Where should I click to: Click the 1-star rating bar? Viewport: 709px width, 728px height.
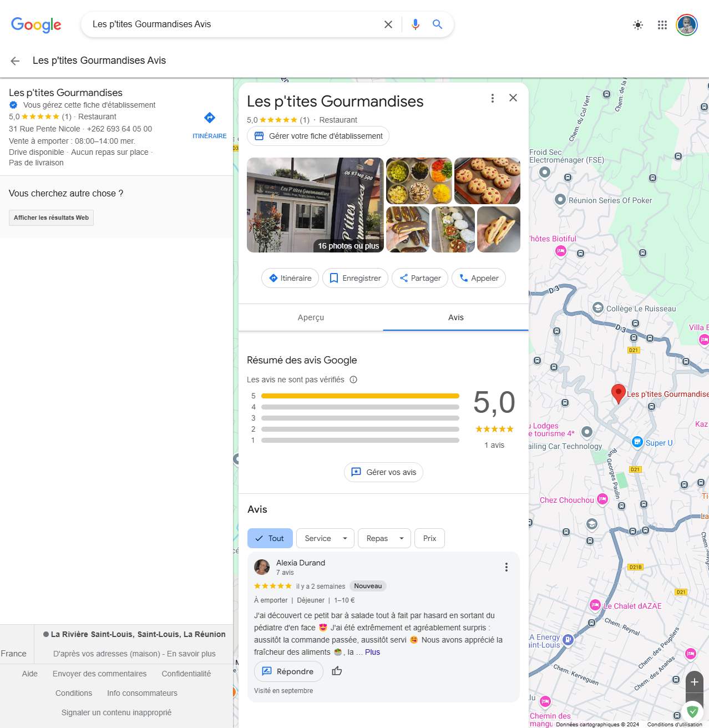360,440
